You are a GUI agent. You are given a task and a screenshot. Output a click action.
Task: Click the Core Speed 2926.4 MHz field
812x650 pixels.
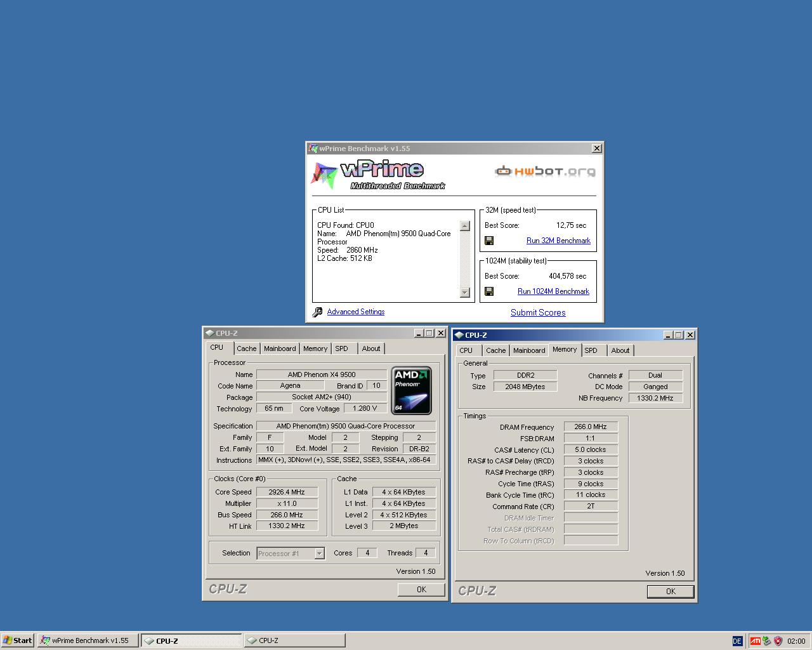pos(287,492)
